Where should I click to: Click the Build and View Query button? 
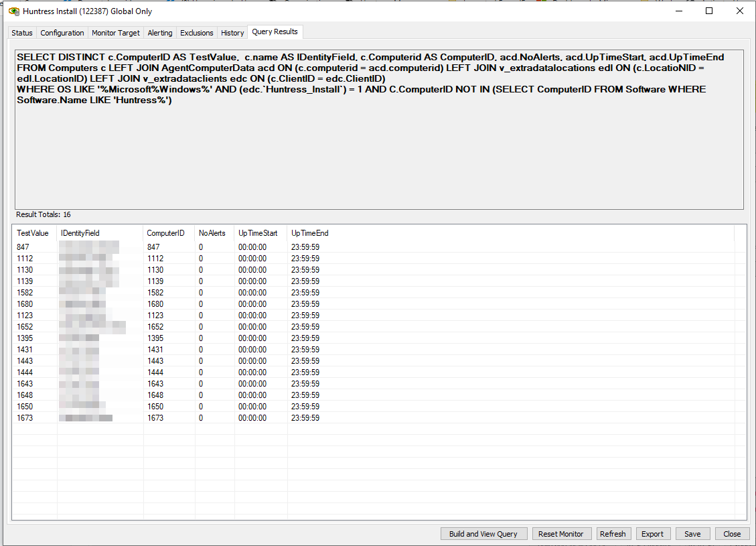click(x=483, y=533)
